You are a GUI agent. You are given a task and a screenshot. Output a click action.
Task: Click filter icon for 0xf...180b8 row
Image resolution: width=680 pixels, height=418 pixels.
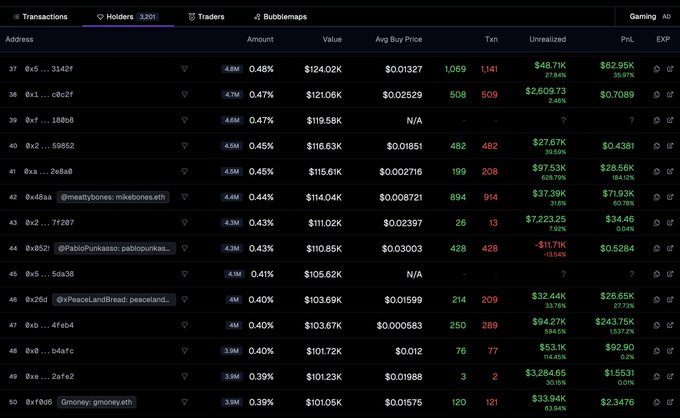point(185,120)
